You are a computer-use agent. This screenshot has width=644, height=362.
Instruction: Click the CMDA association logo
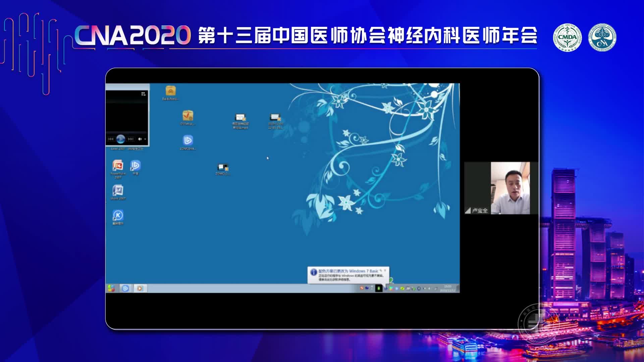[x=568, y=38]
